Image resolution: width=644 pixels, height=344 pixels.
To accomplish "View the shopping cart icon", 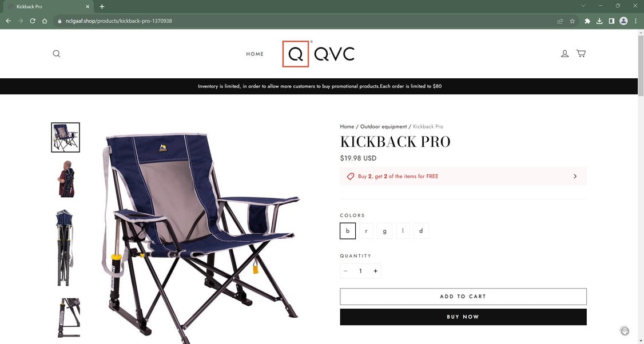I will [581, 53].
